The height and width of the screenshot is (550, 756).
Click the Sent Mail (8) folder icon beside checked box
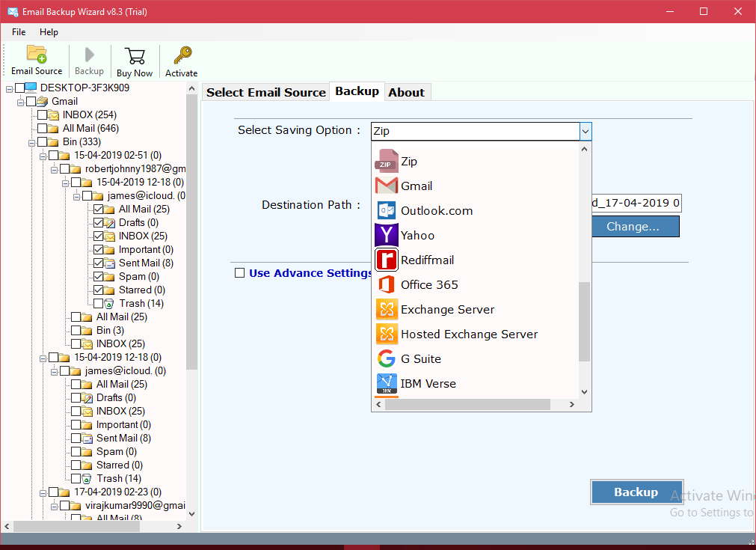coord(109,263)
